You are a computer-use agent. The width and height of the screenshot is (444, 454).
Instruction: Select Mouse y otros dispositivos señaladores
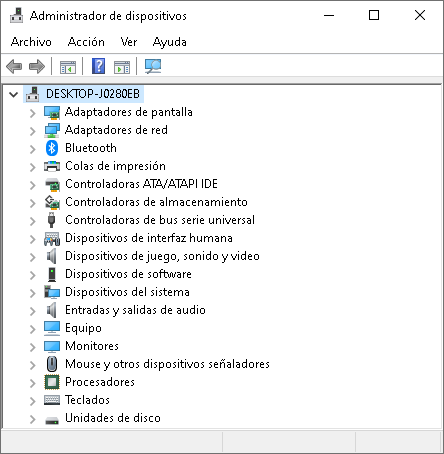coord(167,364)
